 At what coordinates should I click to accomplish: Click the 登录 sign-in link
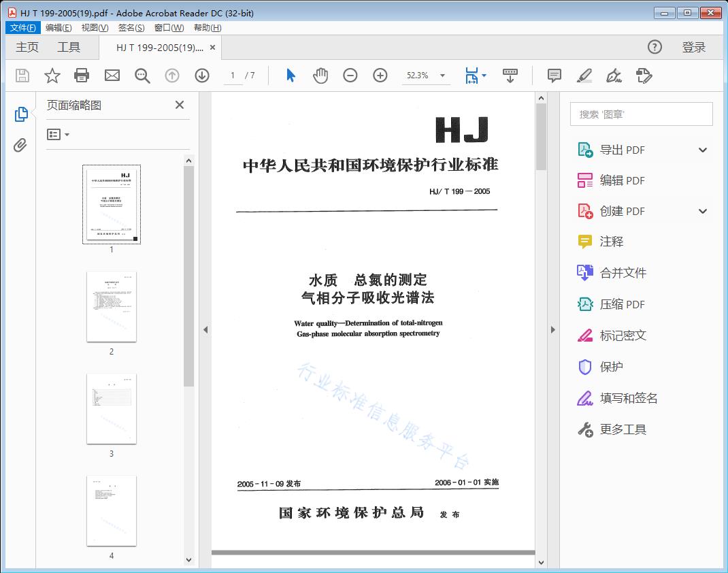tap(695, 47)
